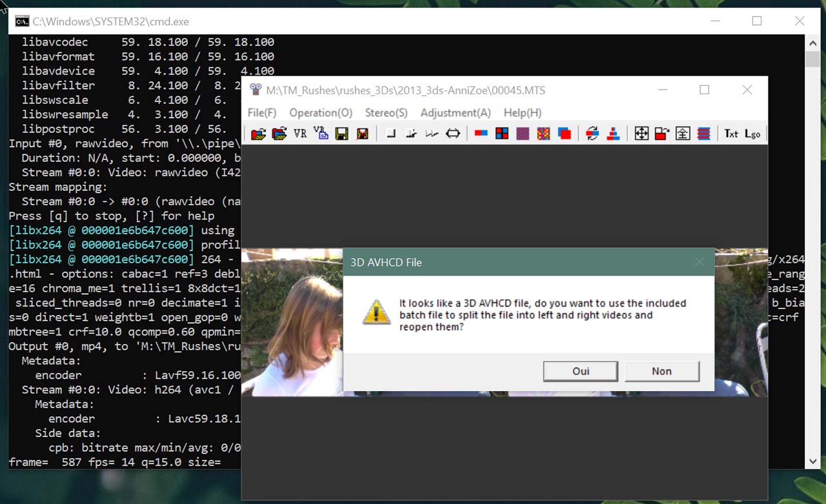Image resolution: width=826 pixels, height=504 pixels.
Task: Select the red-blue horizontal stripes interlaced icon
Action: click(x=704, y=134)
